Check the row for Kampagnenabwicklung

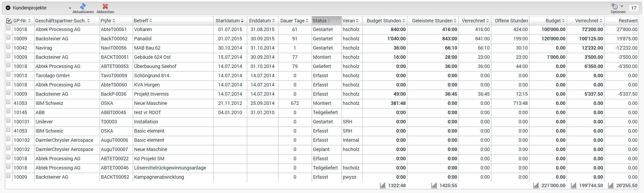(x=8, y=176)
